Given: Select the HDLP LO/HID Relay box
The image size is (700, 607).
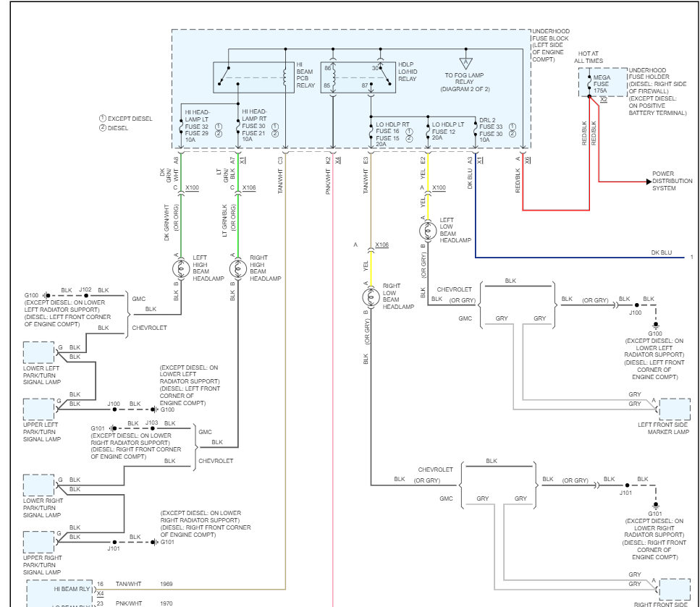Looking at the screenshot, I should tap(358, 77).
